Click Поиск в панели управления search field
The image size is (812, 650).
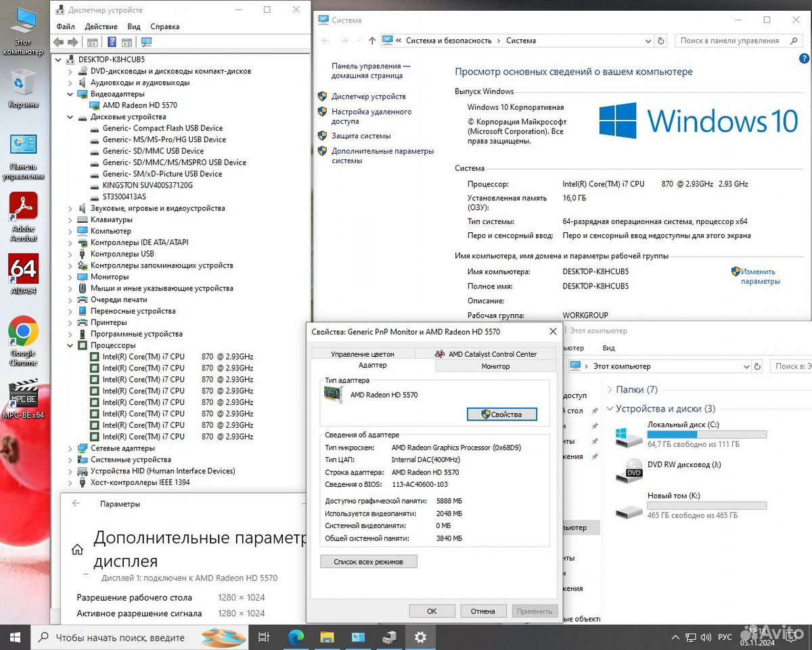point(739,41)
